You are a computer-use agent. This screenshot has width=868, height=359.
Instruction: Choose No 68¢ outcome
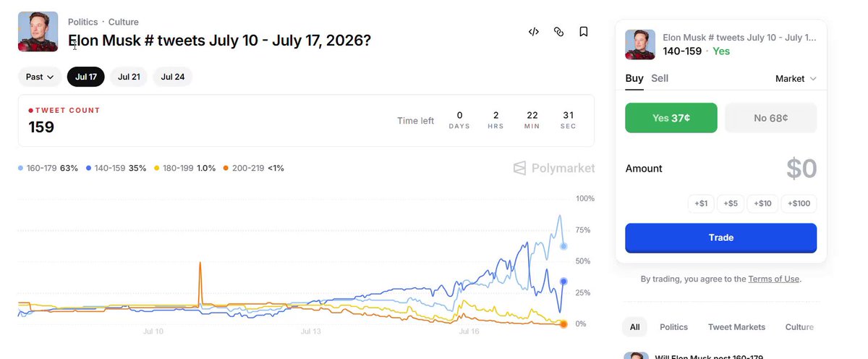coord(771,118)
